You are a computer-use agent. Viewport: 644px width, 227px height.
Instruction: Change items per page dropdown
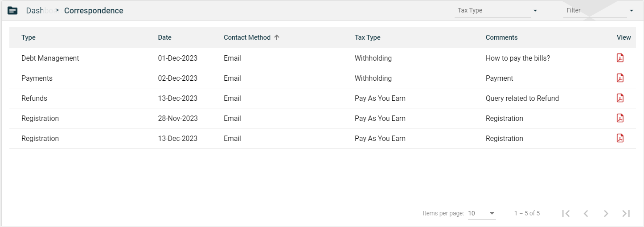click(x=481, y=214)
